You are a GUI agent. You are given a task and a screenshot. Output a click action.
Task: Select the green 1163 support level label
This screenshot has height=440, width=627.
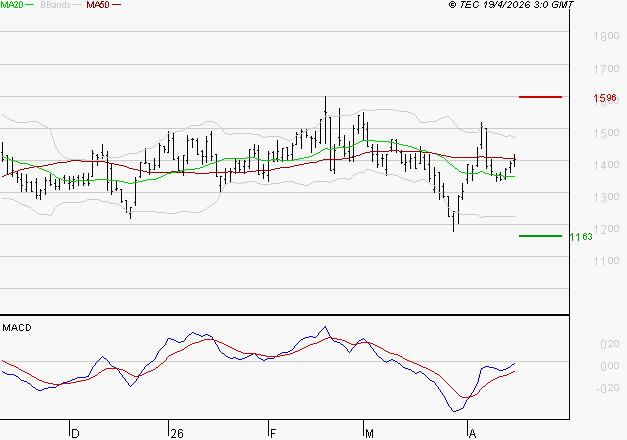582,237
